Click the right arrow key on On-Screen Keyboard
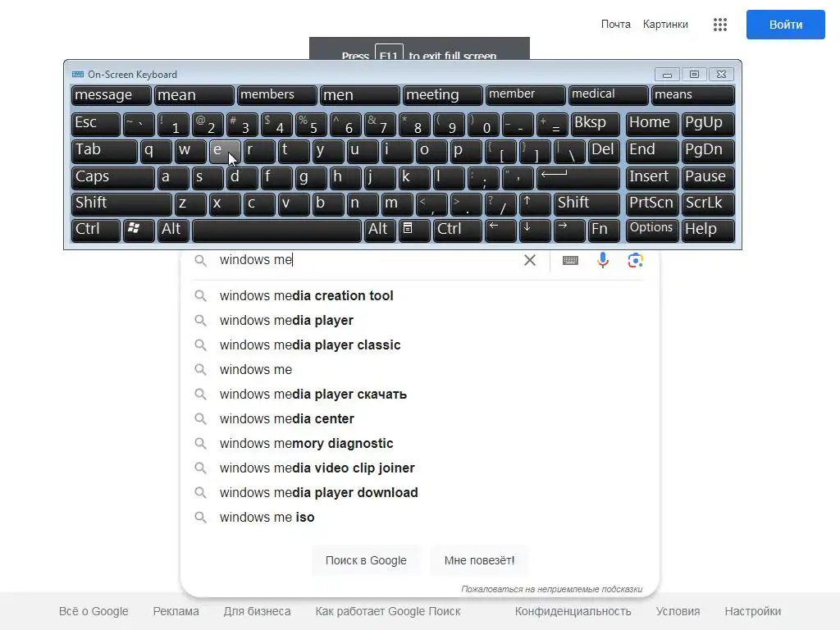Viewport: 840px width, 630px height. pos(569,230)
